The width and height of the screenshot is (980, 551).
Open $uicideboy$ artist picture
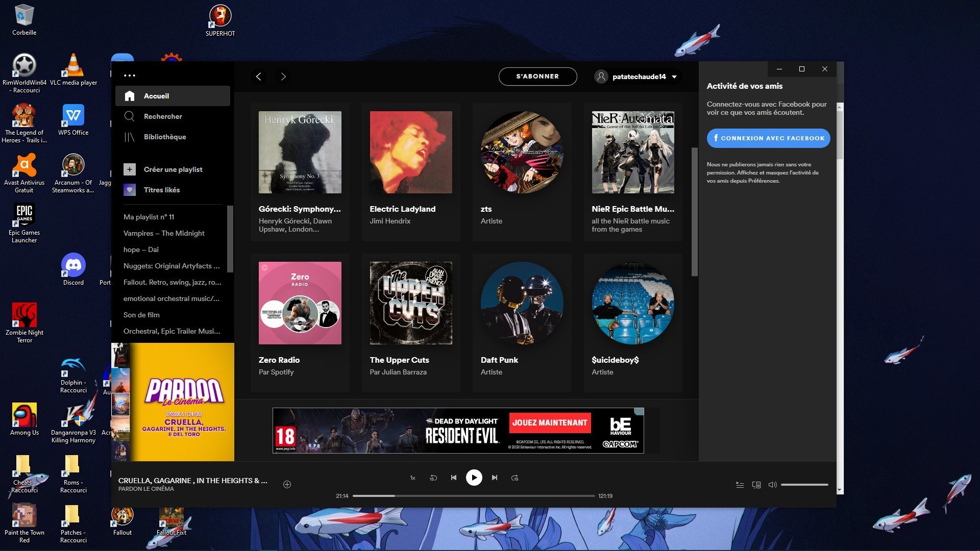tap(633, 303)
